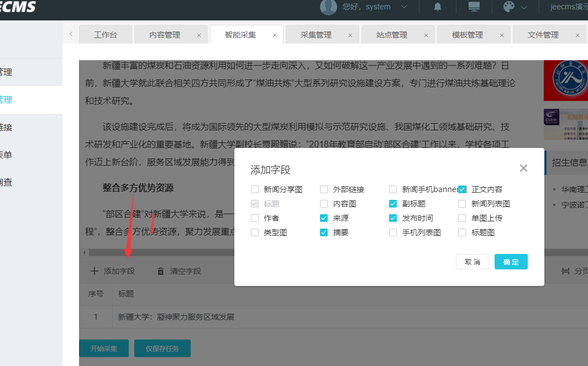Viewport: 588px width, 366px height.
Task: Uncheck the 副标题 checkbox
Action: click(x=392, y=204)
